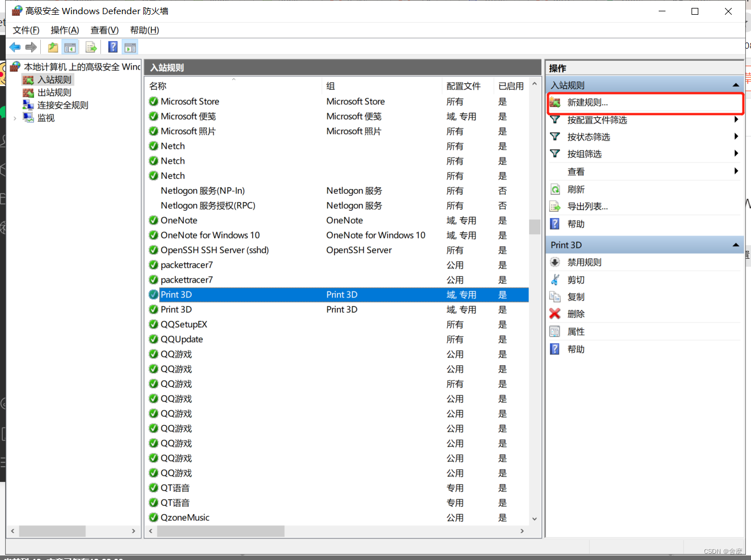Select the Microsoft 照片 rule row
Screen dimensions: 751x560
(337, 131)
